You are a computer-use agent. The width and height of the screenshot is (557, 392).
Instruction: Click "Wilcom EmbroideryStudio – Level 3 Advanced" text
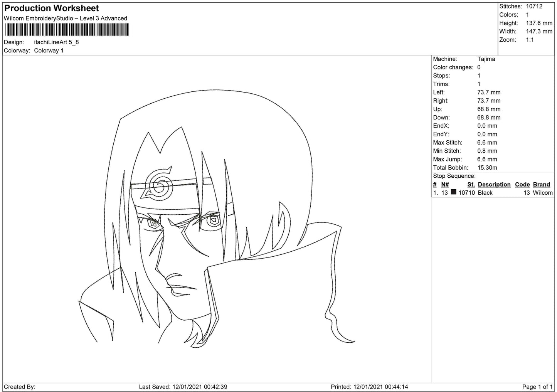coord(66,18)
